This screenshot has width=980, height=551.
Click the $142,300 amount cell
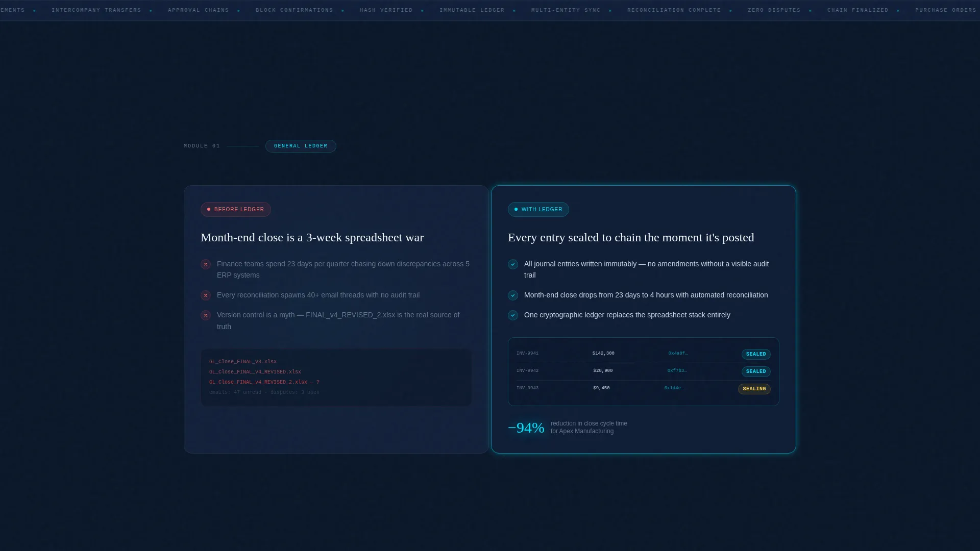coord(603,353)
